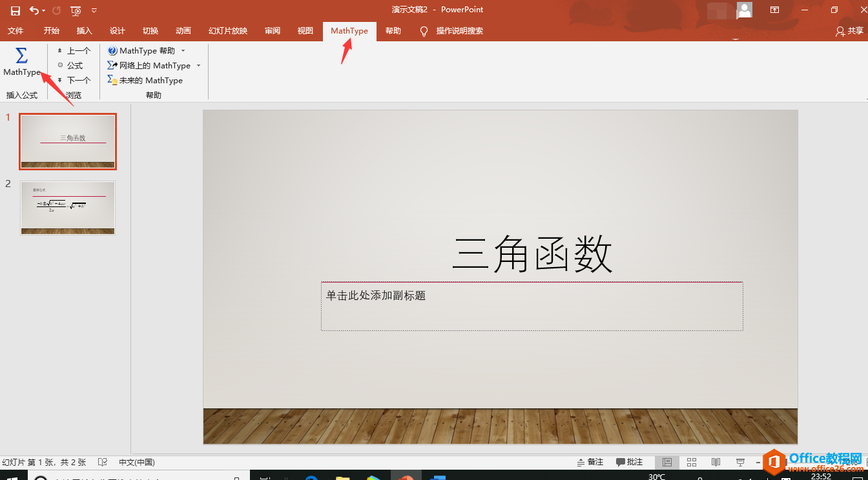868x480 pixels.
Task: Open the 网络上的 MathType dropdown arrow
Action: tap(198, 65)
